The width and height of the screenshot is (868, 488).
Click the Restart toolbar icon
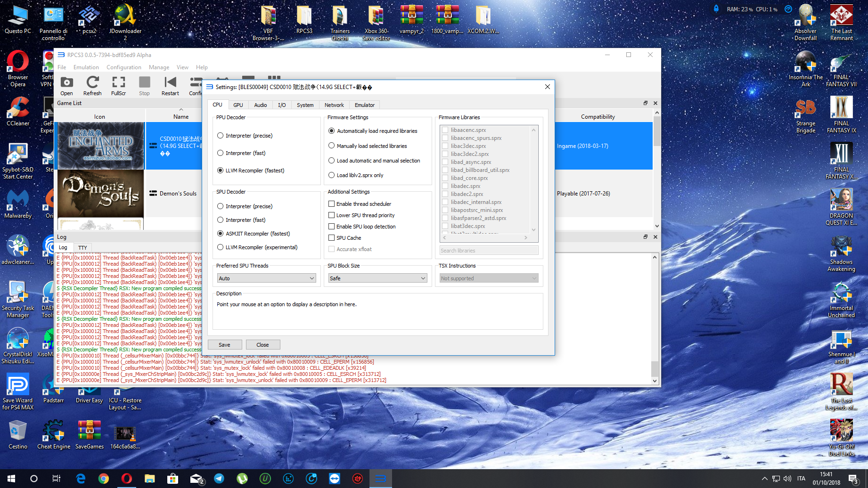(x=170, y=86)
